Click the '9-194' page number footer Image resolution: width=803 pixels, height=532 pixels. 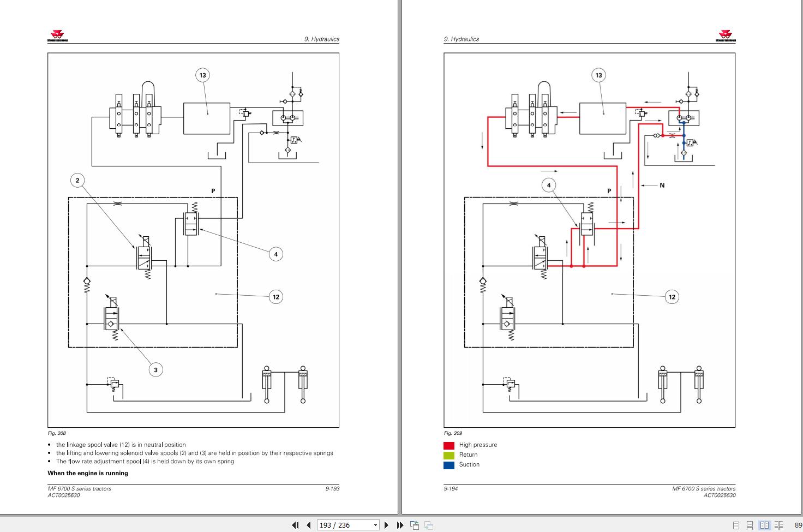click(451, 488)
